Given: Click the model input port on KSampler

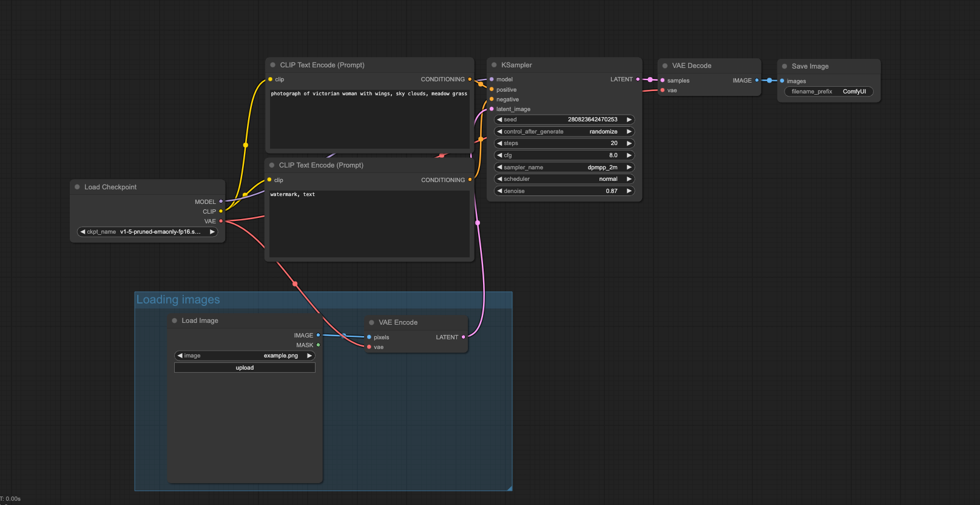Looking at the screenshot, I should (x=492, y=80).
